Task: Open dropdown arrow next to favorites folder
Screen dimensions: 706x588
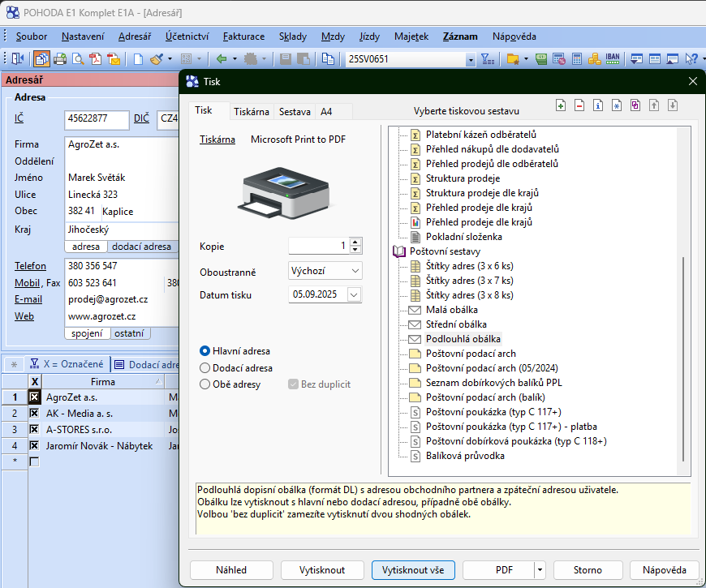Action: coord(526,59)
